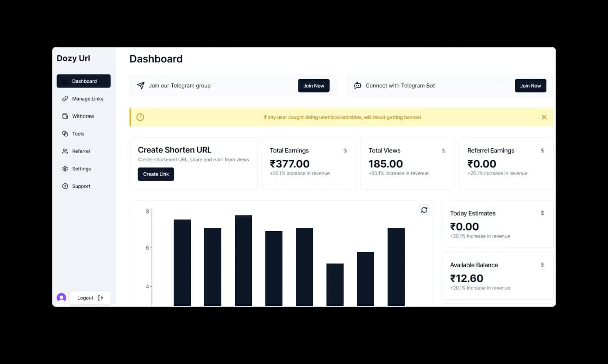
Task: Click the Withdraw wallet icon
Action: pos(65,116)
